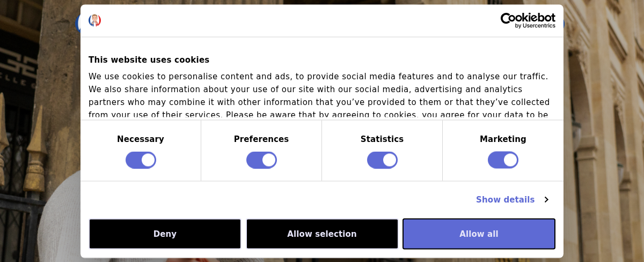644x262 pixels.
Task: Click the Deny button
Action: tap(165, 234)
